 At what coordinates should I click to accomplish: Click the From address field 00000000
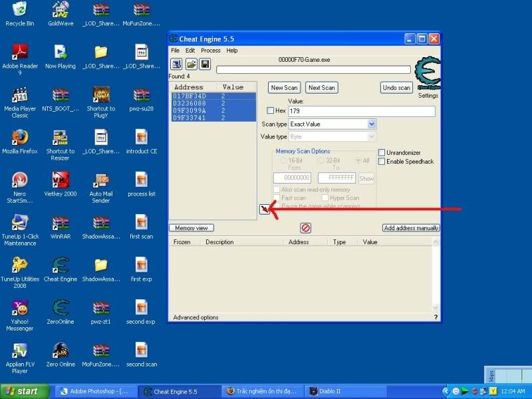point(292,178)
